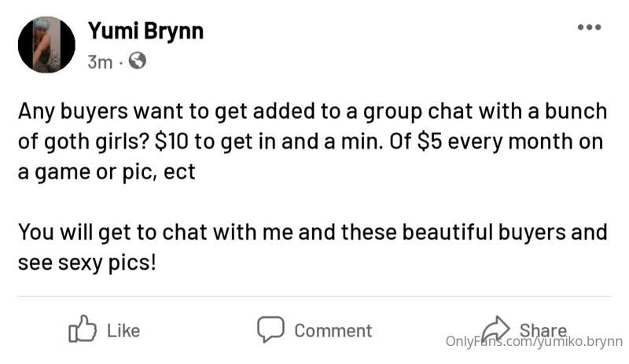Click the thumbs-up Like icon
Screen dimensions: 629x364
[x=83, y=329]
